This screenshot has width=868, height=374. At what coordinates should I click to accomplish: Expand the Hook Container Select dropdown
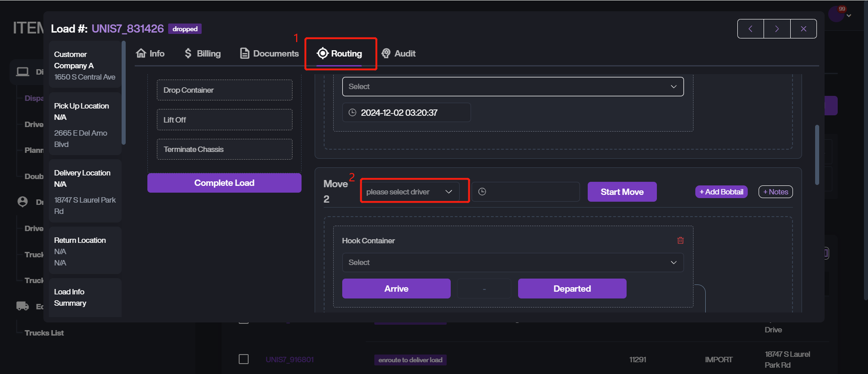513,262
